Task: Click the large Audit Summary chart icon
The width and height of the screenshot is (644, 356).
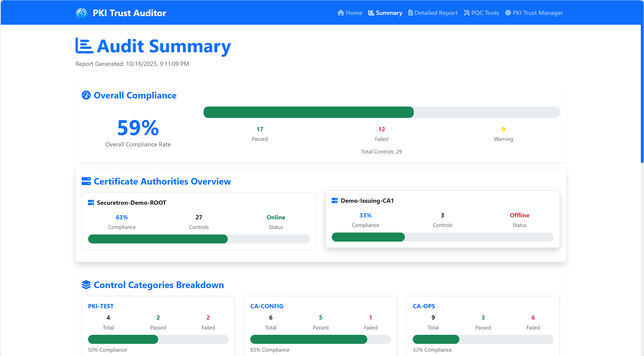Action: 85,46
